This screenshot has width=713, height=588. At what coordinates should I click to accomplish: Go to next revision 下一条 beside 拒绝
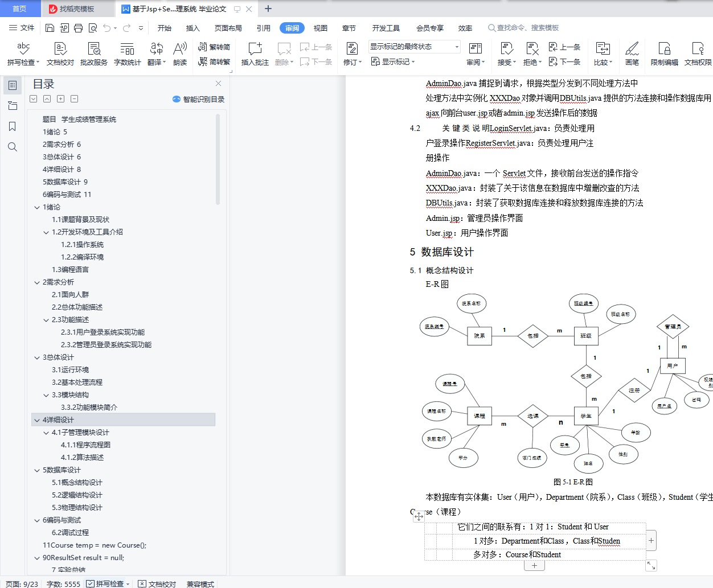click(x=564, y=61)
